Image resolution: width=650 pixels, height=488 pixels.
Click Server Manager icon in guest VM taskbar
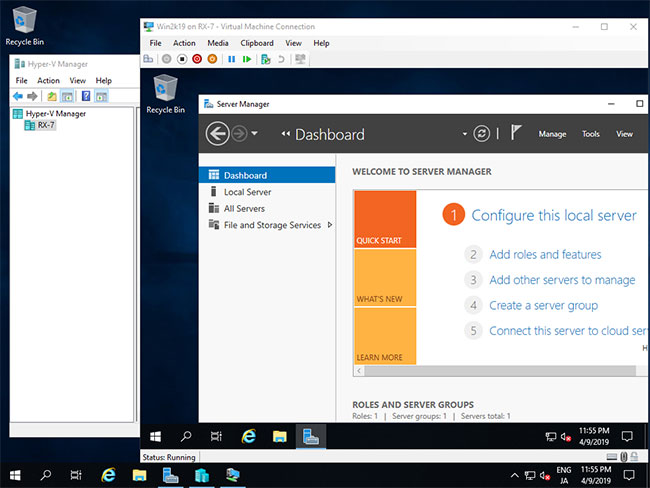point(310,436)
